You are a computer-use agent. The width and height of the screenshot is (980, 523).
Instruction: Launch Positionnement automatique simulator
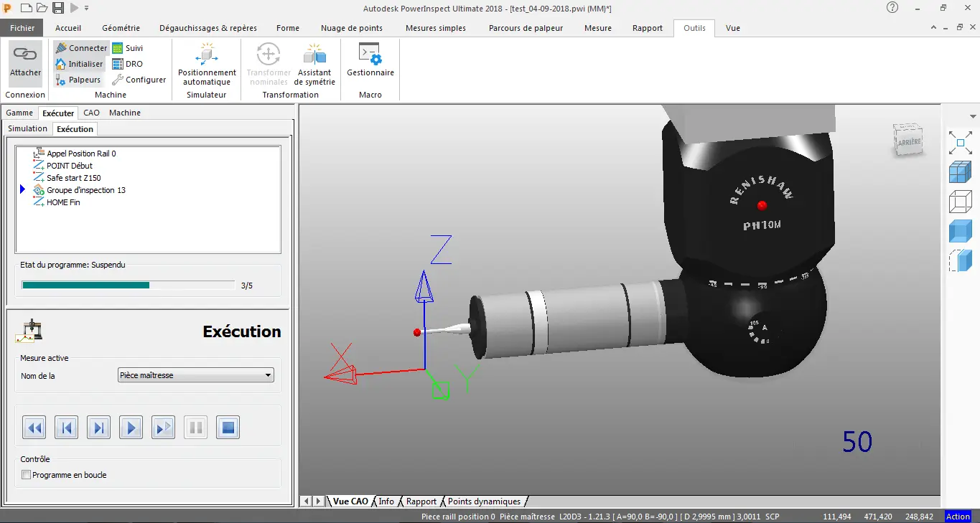207,64
